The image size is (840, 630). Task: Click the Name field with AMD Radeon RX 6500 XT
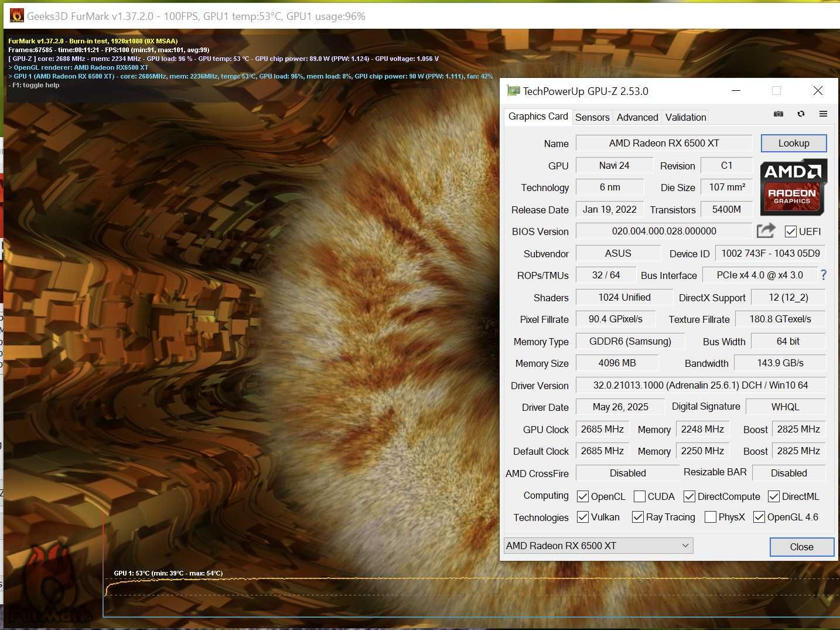click(664, 143)
